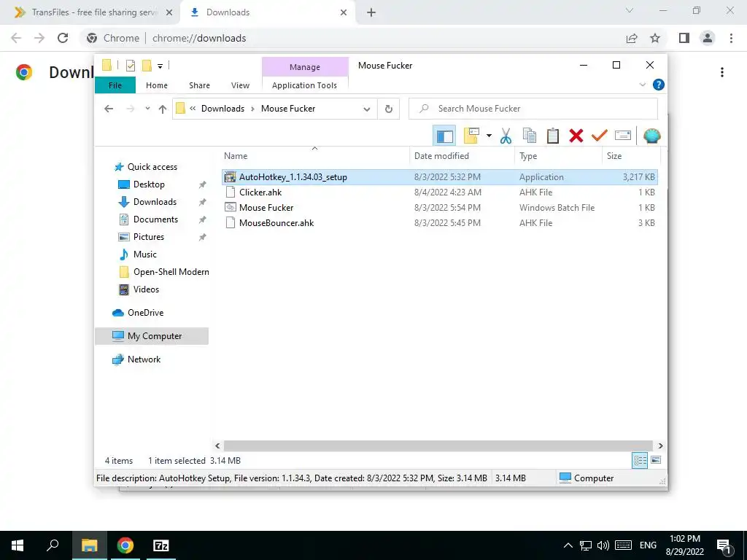Open Music in navigation pane
Screen dimensions: 747x560
(x=145, y=254)
